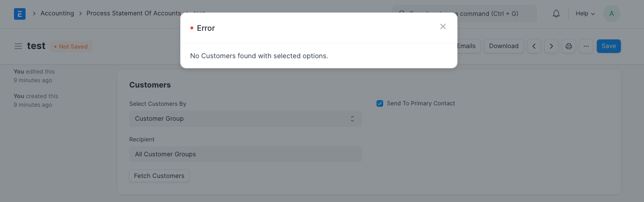Click the Not Saved status indicator
This screenshot has width=644, height=202.
click(x=71, y=47)
